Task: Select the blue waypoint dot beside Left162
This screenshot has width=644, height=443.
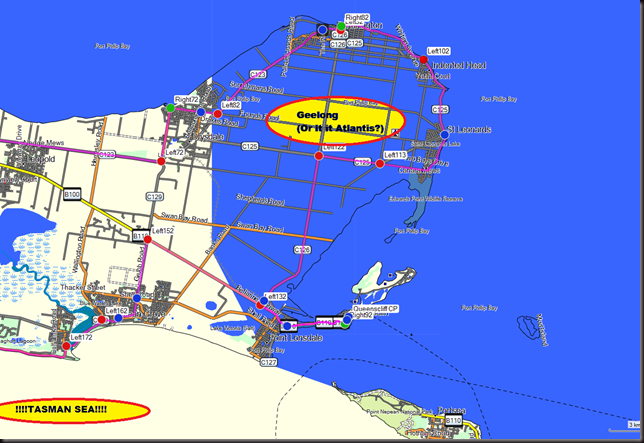Action: [118, 318]
